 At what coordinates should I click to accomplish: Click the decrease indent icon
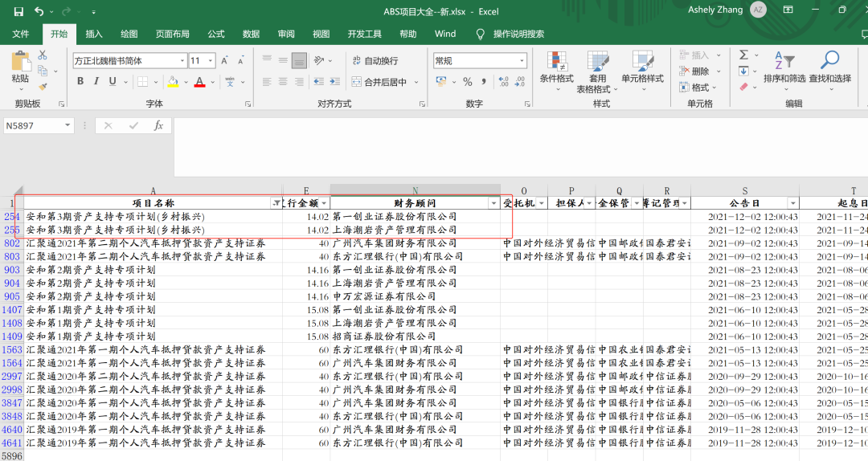coord(319,81)
